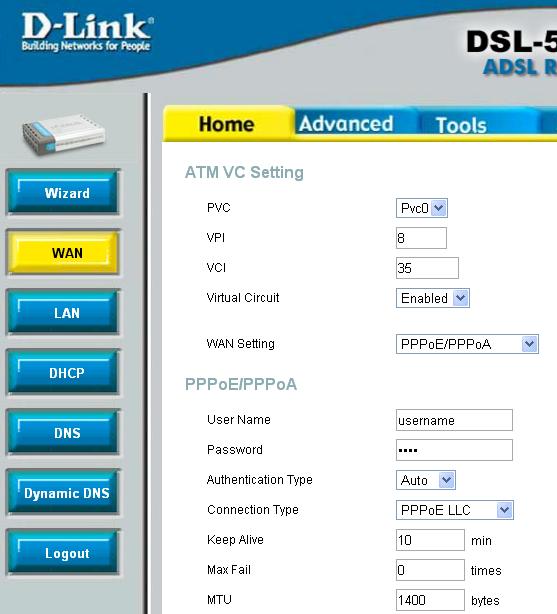Open the Virtual Circuit Enabled dropdown
Viewport: 557px width, 614px height.
coord(432,298)
